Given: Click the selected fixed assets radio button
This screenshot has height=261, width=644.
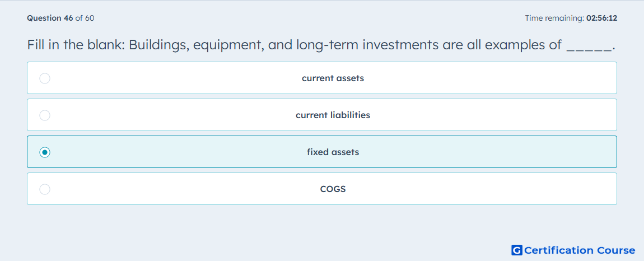Looking at the screenshot, I should click(45, 152).
